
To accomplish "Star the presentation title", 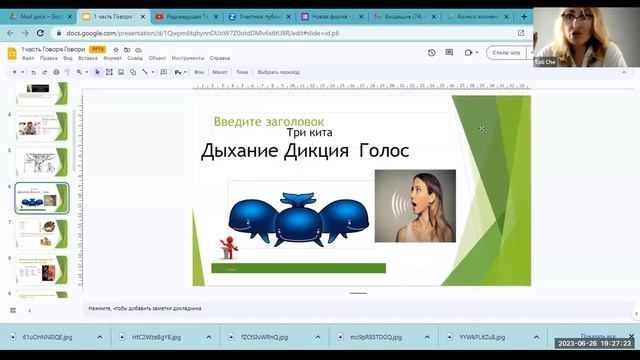I will (116, 49).
